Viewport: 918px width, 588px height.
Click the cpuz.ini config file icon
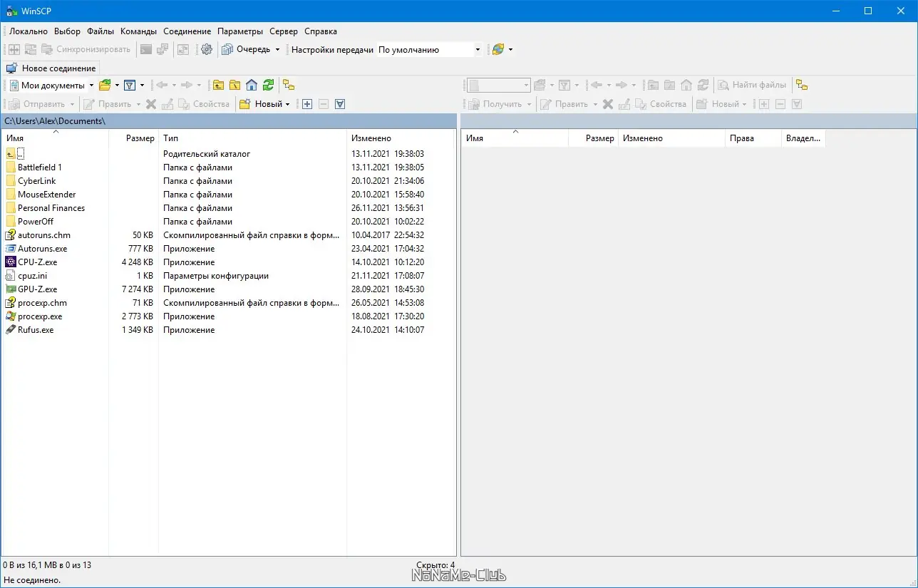coord(11,276)
